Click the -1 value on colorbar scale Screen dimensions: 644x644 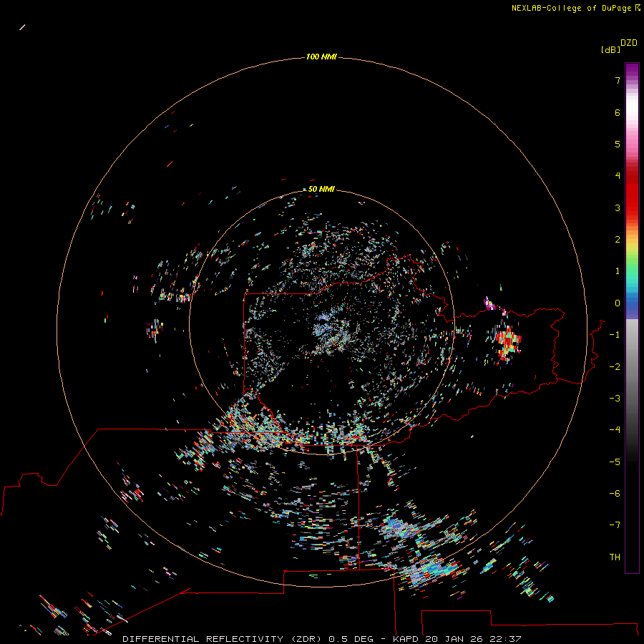tap(615, 335)
